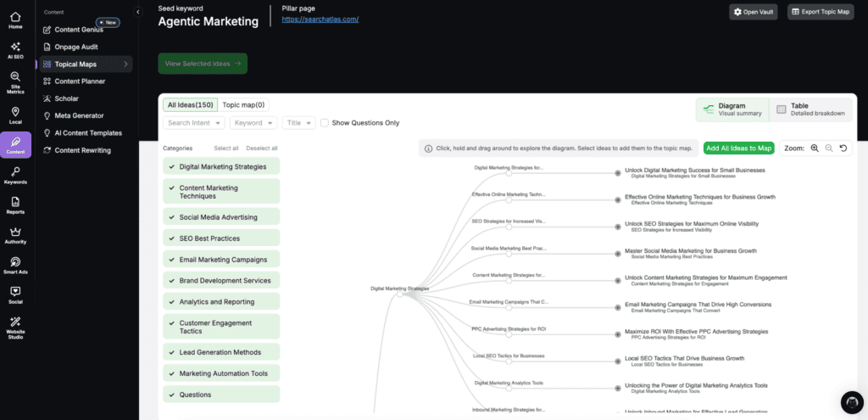Select idea Unlock SEO Strategies for Maximum Online Visibility

click(618, 227)
